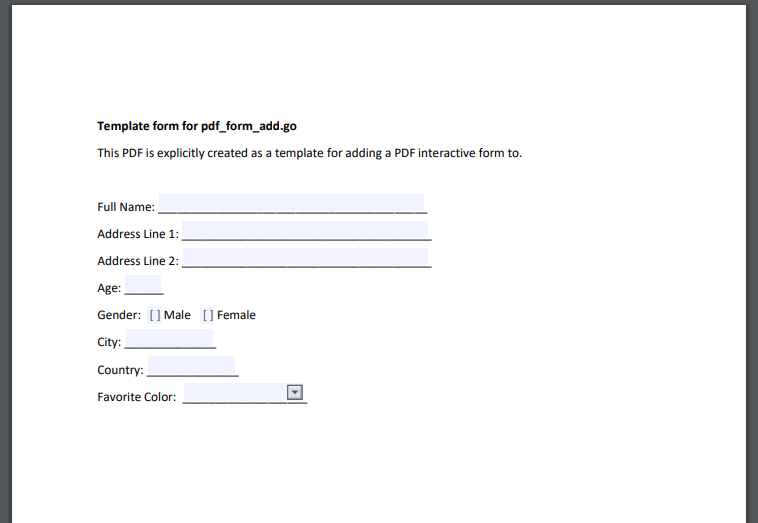Viewport: 758px width, 523px height.
Task: Open the Favorite Color dropdown arrow
Action: (x=295, y=392)
